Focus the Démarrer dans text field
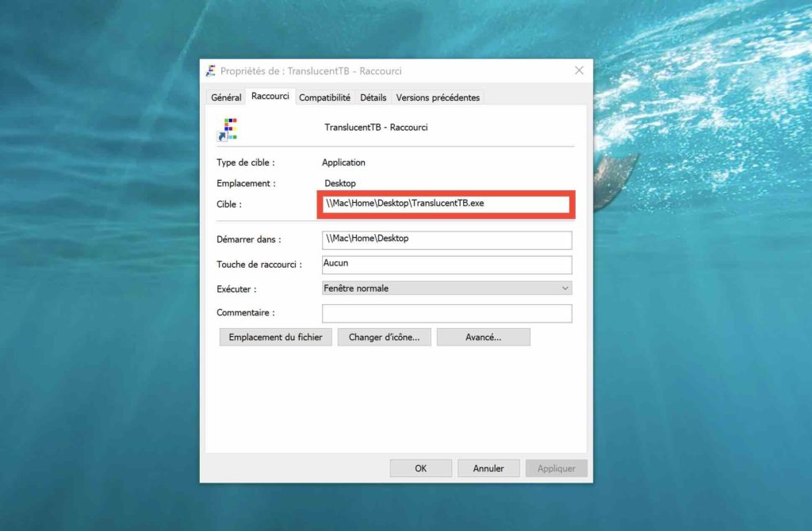This screenshot has width=812, height=531. pyautogui.click(x=446, y=239)
